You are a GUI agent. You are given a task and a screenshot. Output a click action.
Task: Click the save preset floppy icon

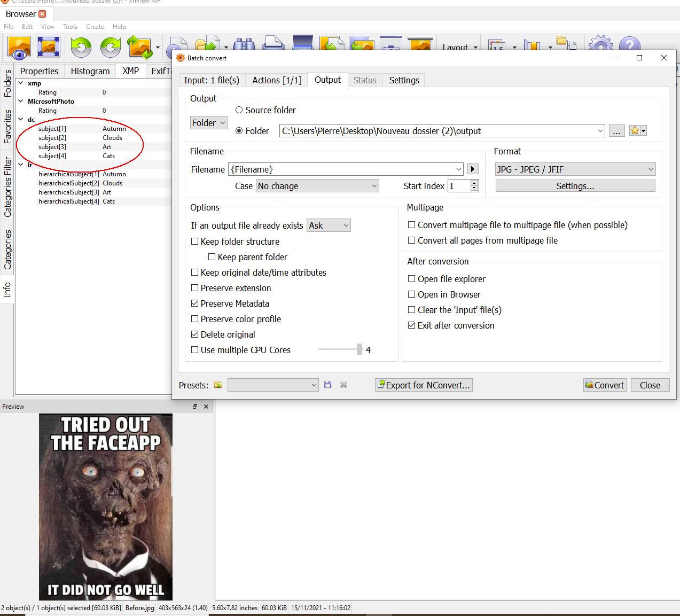[328, 385]
